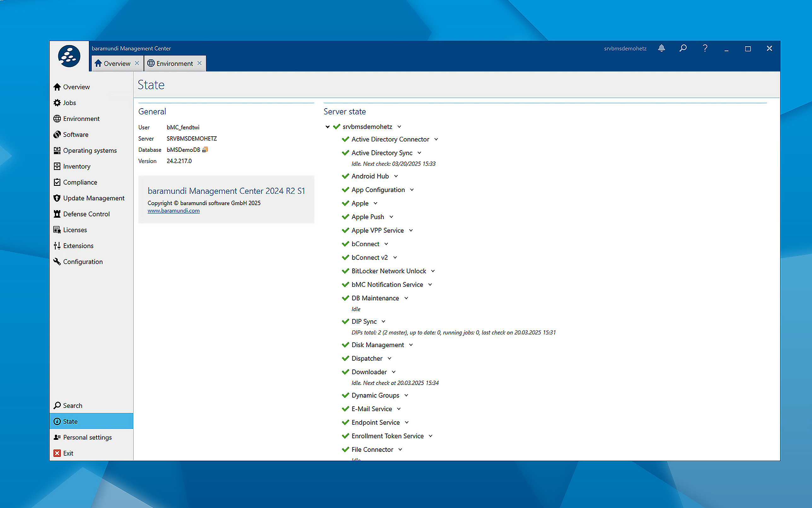Open dropdown next to srvbmsdemohetz

[x=399, y=127]
